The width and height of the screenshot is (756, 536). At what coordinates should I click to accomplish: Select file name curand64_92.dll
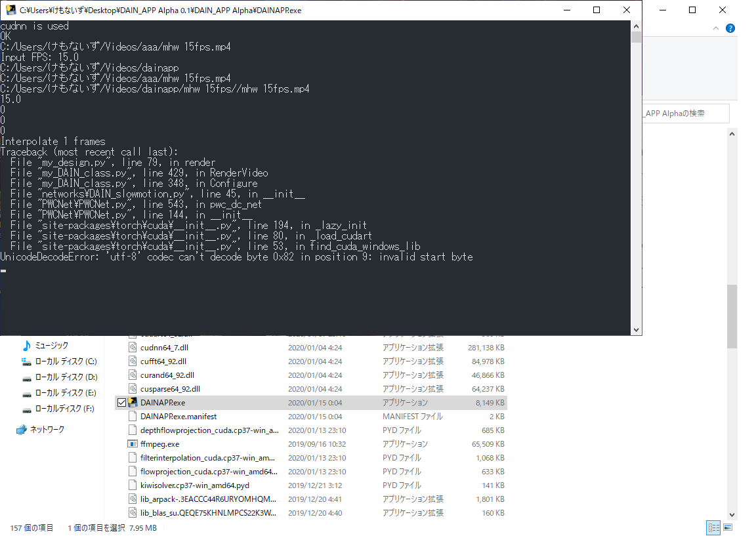pos(167,375)
